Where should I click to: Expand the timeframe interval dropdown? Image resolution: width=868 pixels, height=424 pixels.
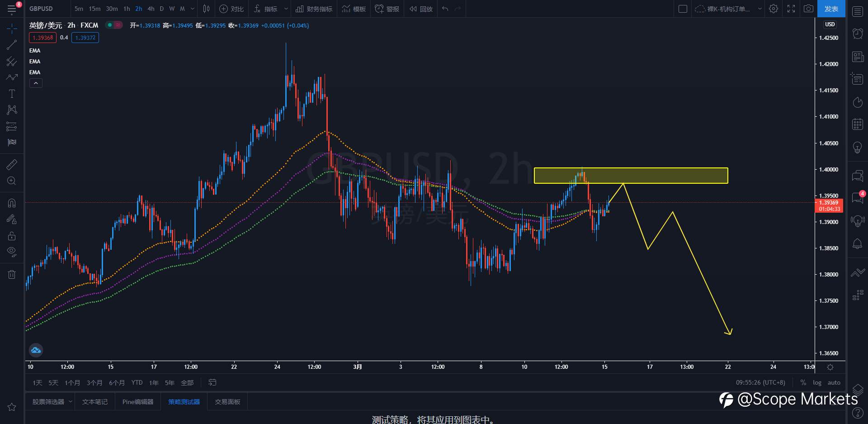coord(193,9)
